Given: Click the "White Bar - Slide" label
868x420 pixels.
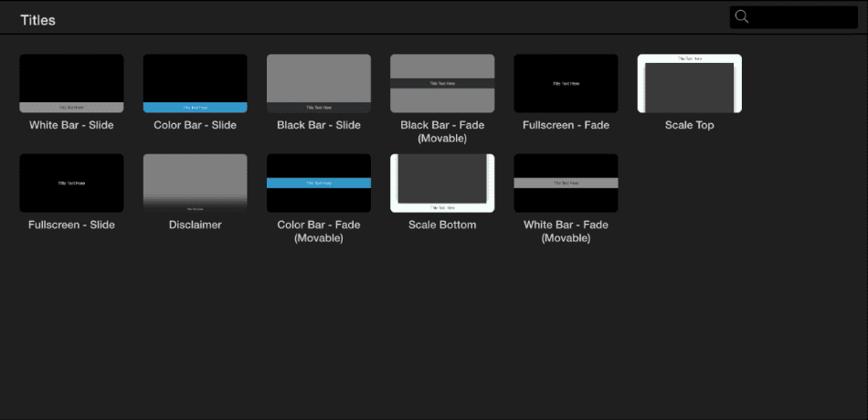Looking at the screenshot, I should [71, 125].
